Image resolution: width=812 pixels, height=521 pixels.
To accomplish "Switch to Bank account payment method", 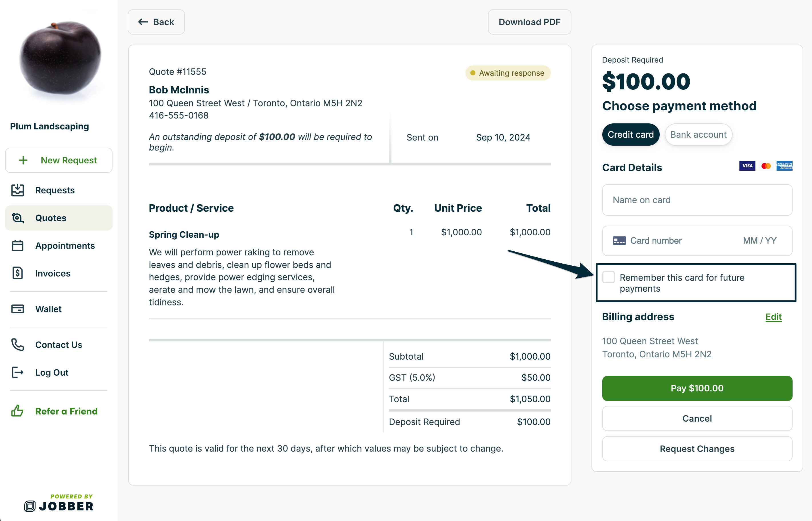I will coord(698,135).
